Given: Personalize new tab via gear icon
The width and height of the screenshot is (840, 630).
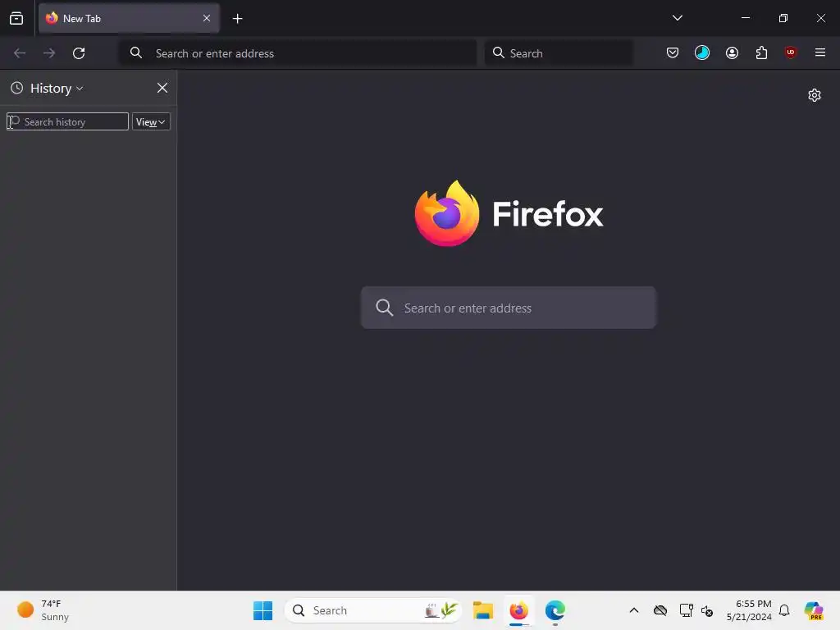Looking at the screenshot, I should (815, 95).
